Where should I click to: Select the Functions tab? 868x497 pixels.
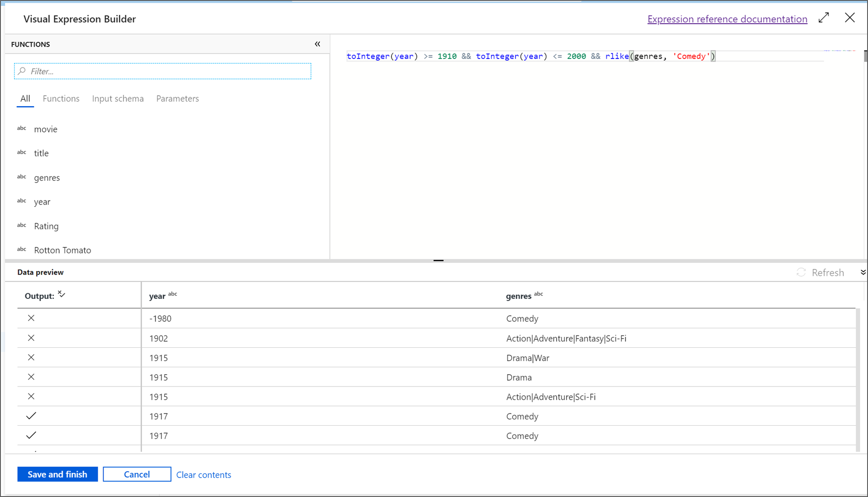point(61,98)
